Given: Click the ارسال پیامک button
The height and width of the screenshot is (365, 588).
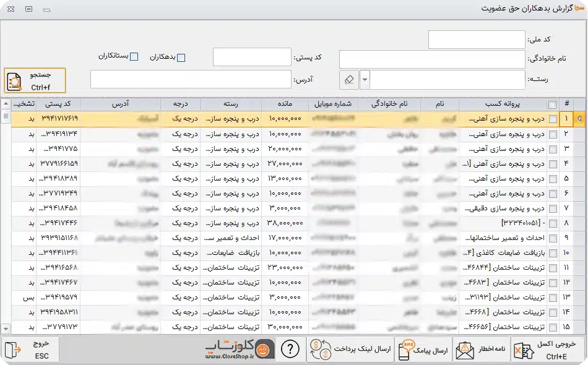Looking at the screenshot, I should click(423, 350).
